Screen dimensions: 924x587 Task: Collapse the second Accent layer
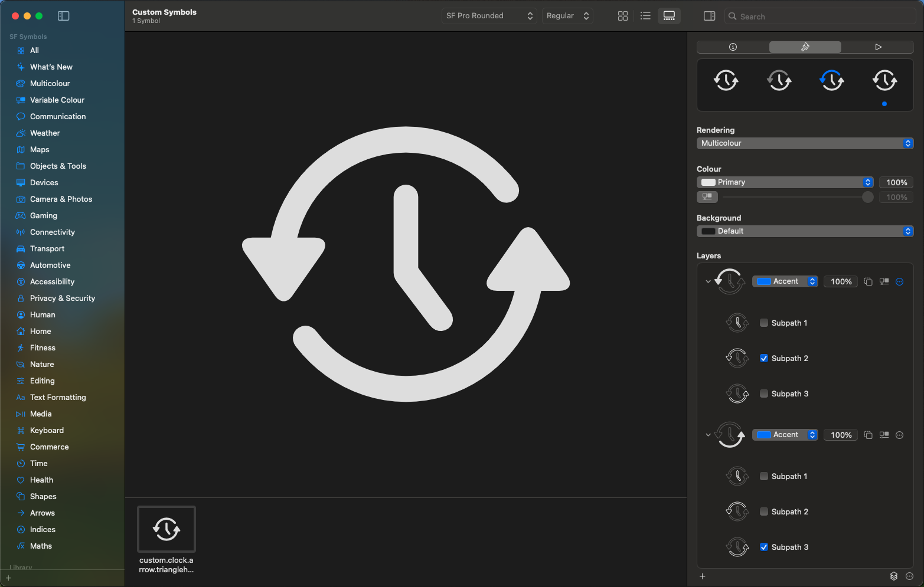pyautogui.click(x=708, y=435)
